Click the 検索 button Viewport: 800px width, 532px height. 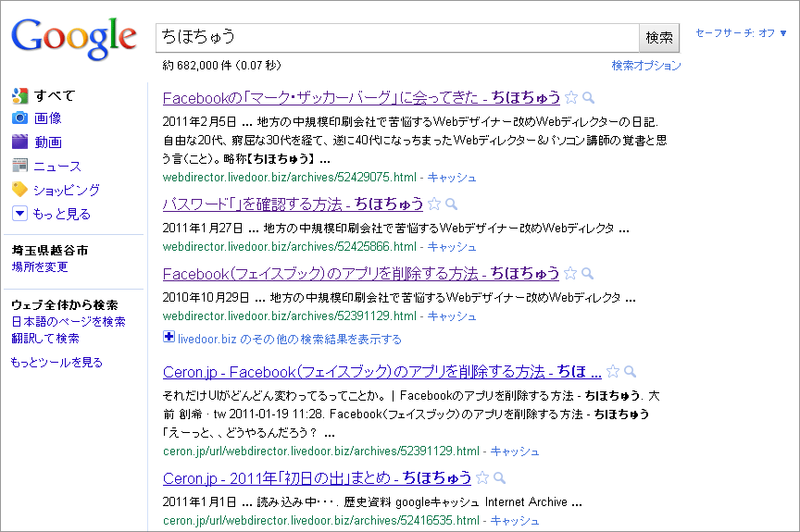659,38
